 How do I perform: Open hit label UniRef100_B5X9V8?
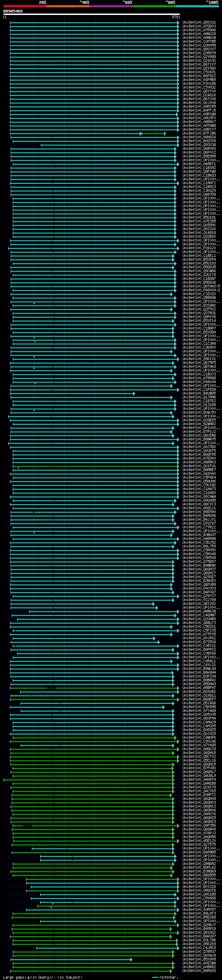tap(199, 959)
